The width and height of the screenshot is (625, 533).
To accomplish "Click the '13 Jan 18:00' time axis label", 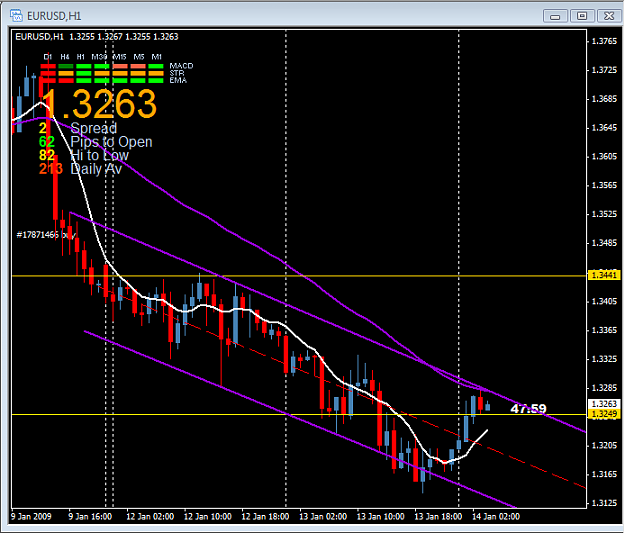I will click(x=438, y=517).
